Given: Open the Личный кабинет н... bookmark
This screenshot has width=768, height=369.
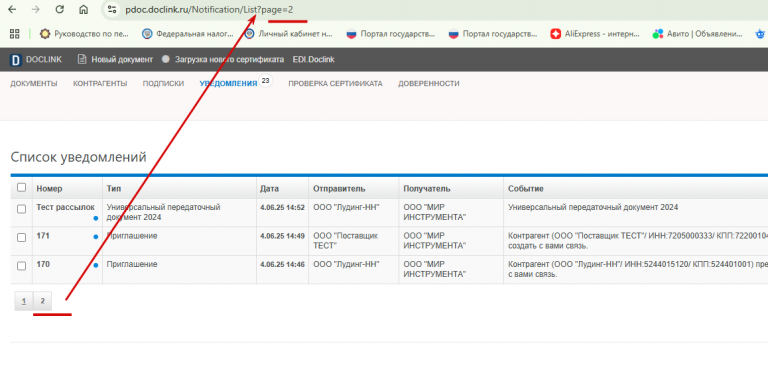Looking at the screenshot, I should click(289, 34).
